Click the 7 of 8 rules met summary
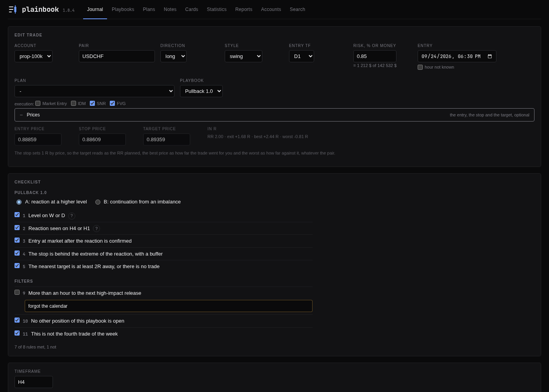Screen dimensions: 549x392 (35, 347)
